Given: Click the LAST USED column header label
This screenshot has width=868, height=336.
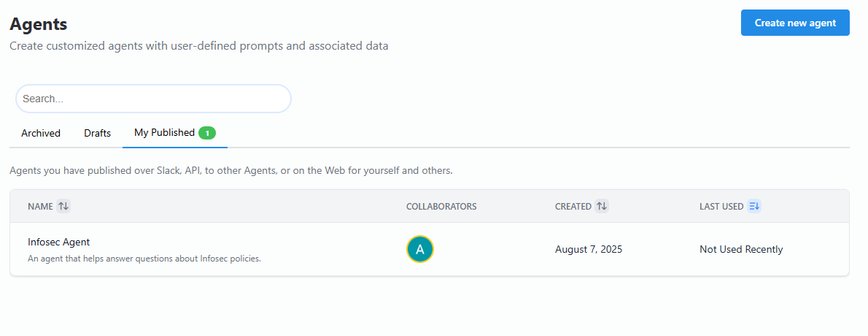Looking at the screenshot, I should click(721, 207).
